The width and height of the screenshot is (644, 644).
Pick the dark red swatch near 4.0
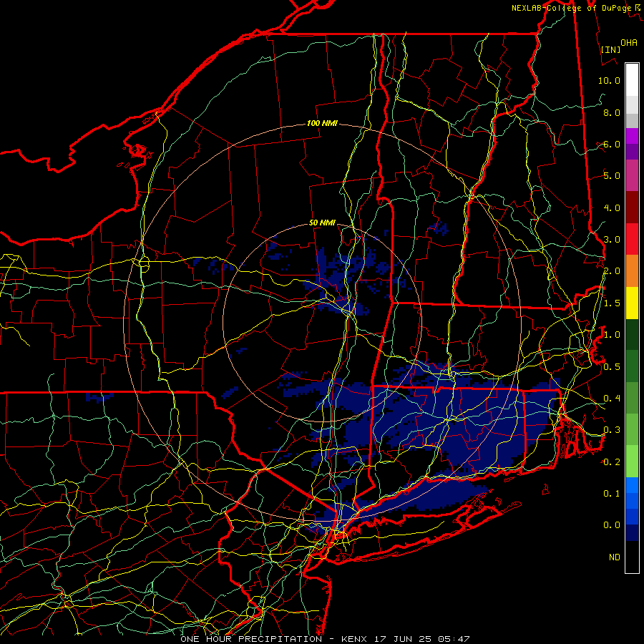632,208
